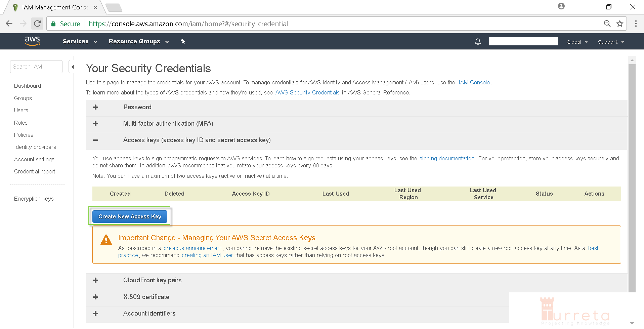
Task: Click the browser address bar URL
Action: tap(188, 24)
